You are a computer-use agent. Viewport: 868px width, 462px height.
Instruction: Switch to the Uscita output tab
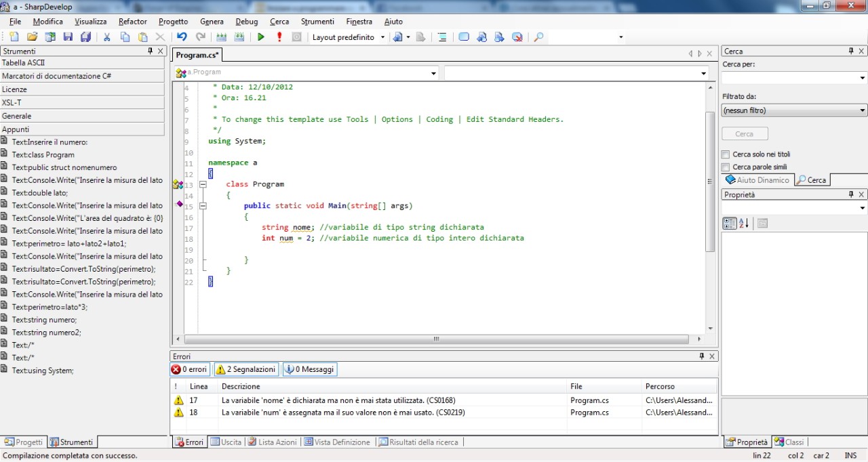pos(226,442)
